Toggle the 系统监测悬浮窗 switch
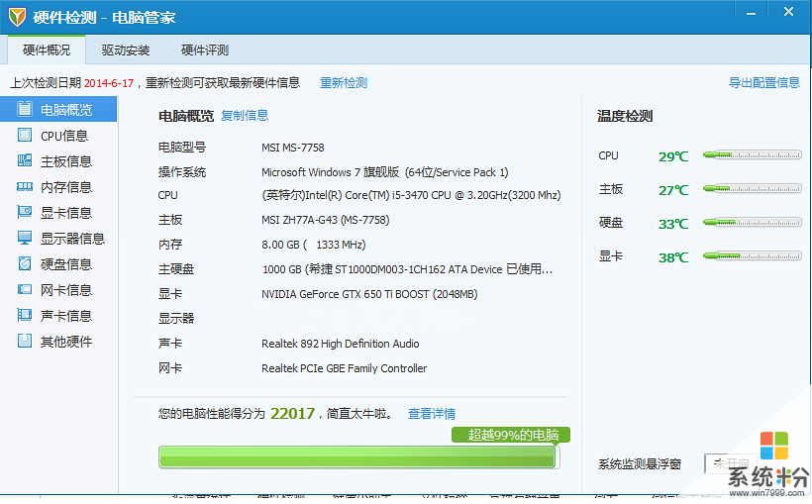The width and height of the screenshot is (812, 504). tap(730, 463)
